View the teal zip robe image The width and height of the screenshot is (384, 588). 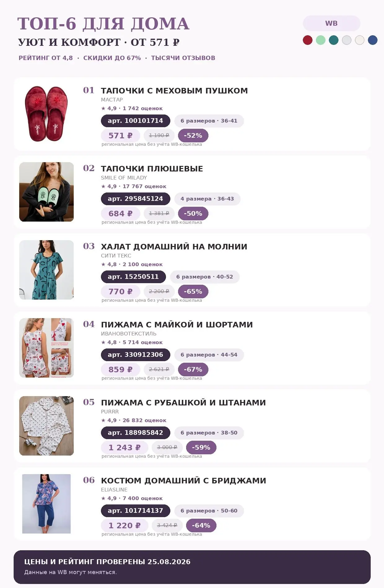point(46,270)
